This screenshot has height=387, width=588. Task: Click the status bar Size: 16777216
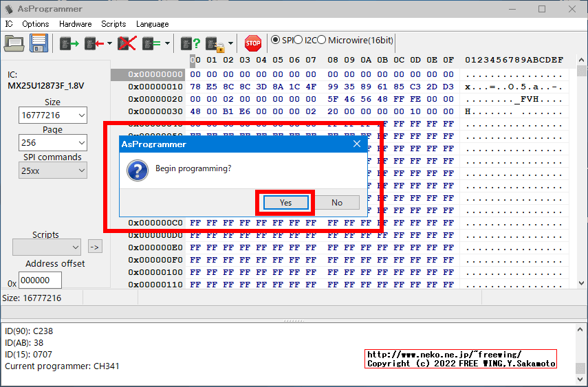click(x=32, y=298)
